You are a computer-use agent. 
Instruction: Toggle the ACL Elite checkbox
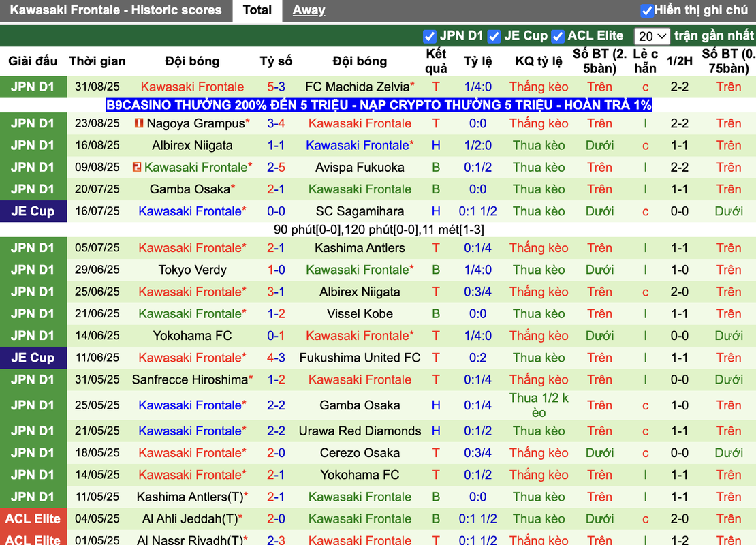click(x=558, y=36)
